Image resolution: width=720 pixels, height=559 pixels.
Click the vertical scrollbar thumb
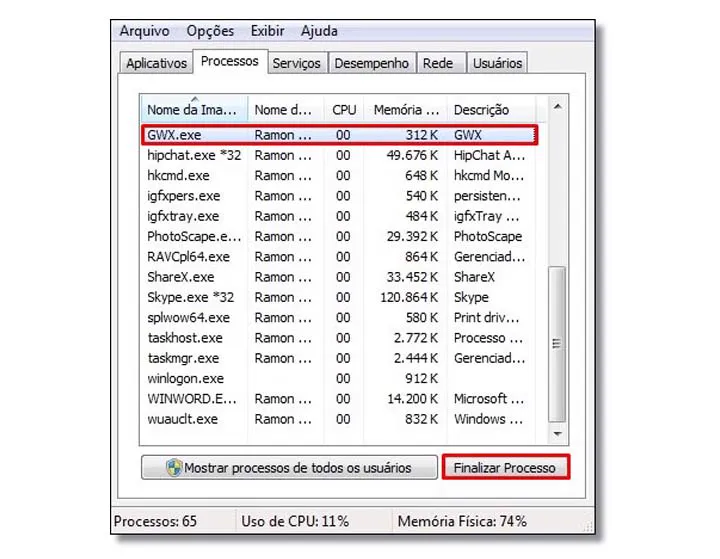click(x=557, y=344)
